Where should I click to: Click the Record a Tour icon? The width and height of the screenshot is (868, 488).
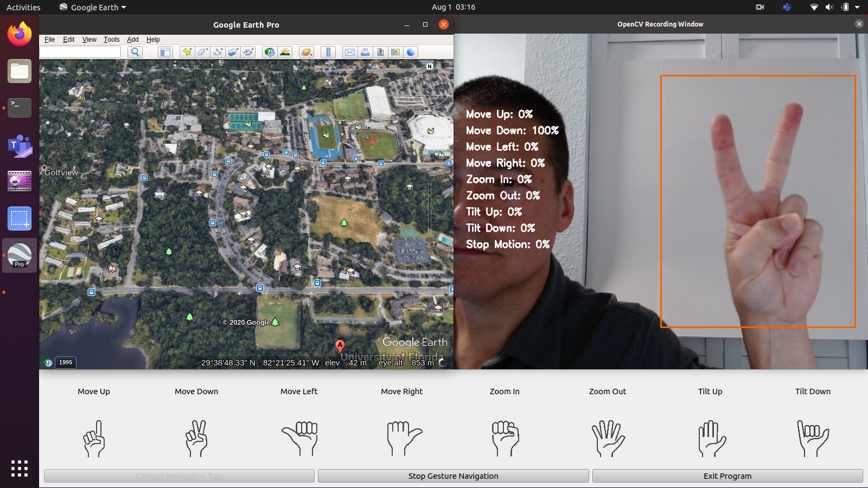coord(248,52)
